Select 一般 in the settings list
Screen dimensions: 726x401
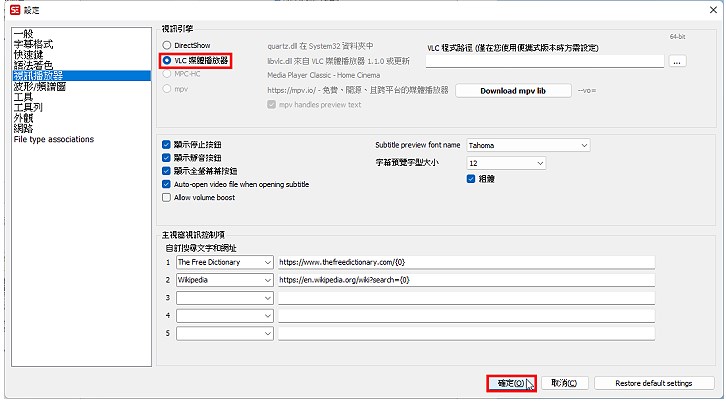pos(23,34)
